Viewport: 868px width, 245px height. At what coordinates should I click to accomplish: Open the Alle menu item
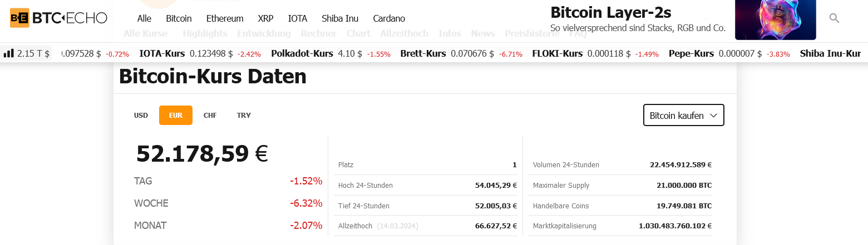click(144, 18)
